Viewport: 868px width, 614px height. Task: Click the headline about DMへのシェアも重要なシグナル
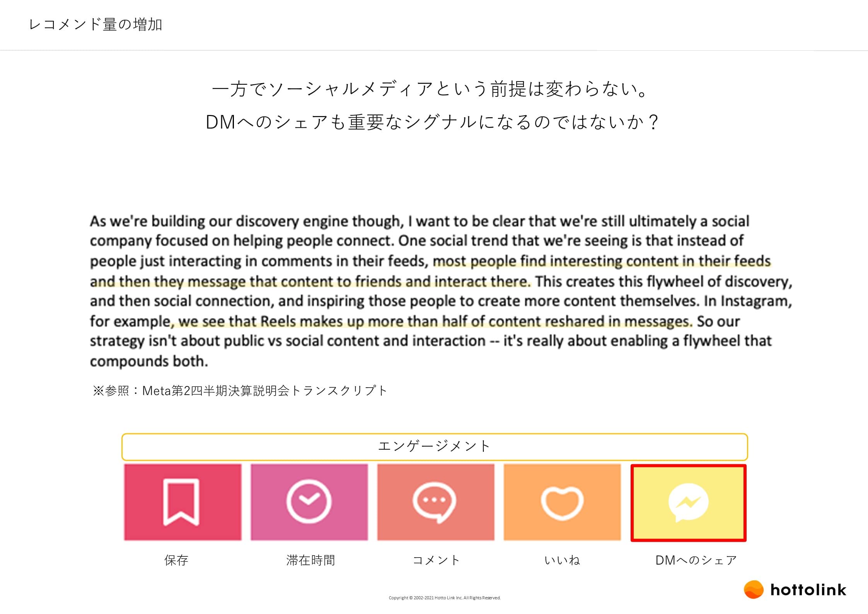(432, 122)
